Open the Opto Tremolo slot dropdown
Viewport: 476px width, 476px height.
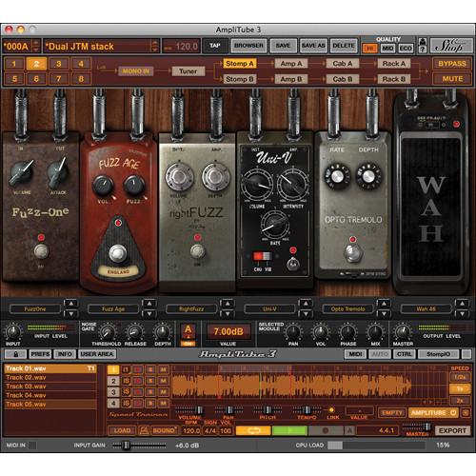point(347,308)
